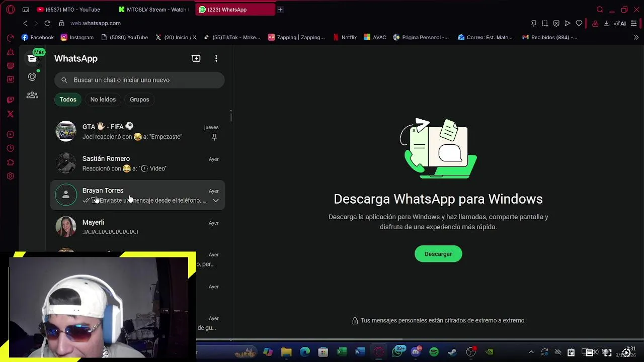Open the Opera downloads icon
644x362 pixels.
coord(606,23)
